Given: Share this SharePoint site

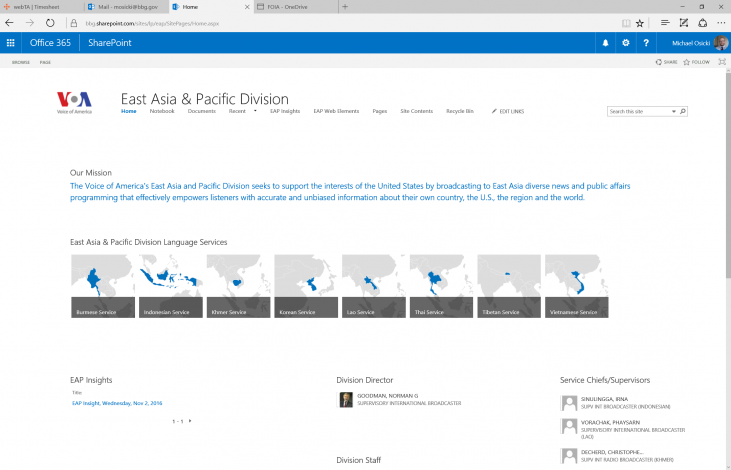Looking at the screenshot, I should [x=668, y=62].
